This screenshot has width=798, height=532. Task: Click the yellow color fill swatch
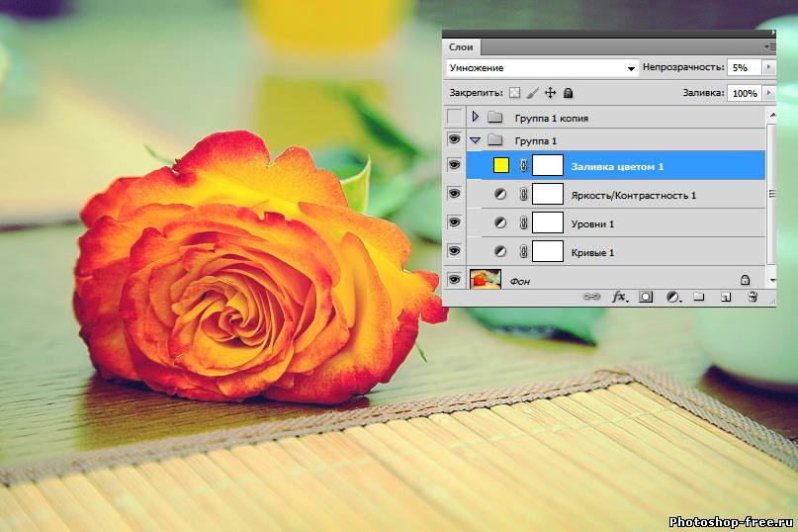click(x=500, y=165)
